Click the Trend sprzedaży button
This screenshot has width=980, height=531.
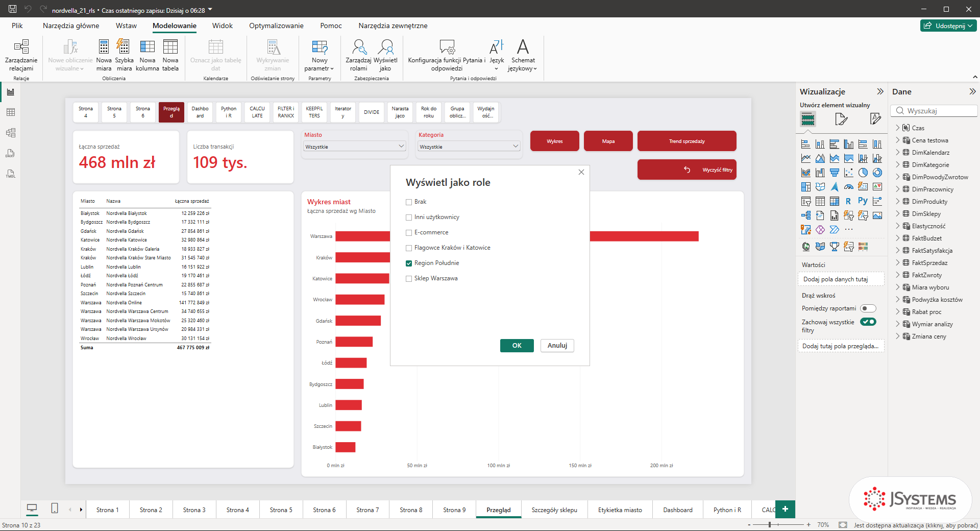click(x=687, y=141)
